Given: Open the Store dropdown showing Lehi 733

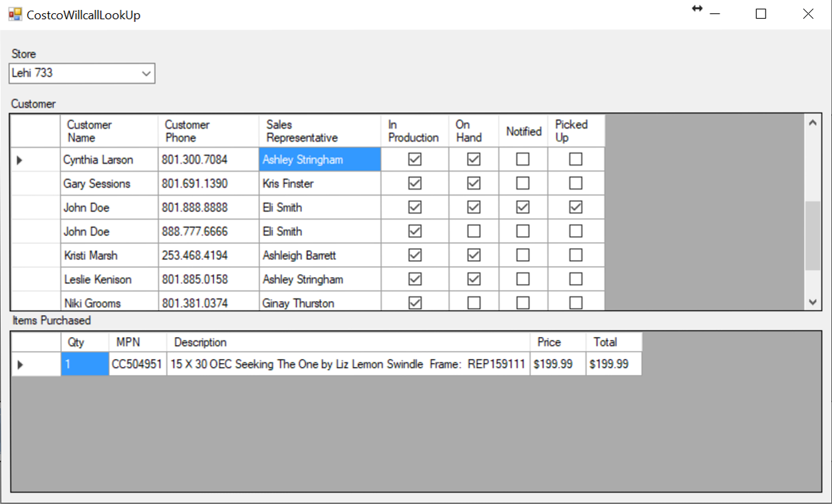Looking at the screenshot, I should [146, 74].
